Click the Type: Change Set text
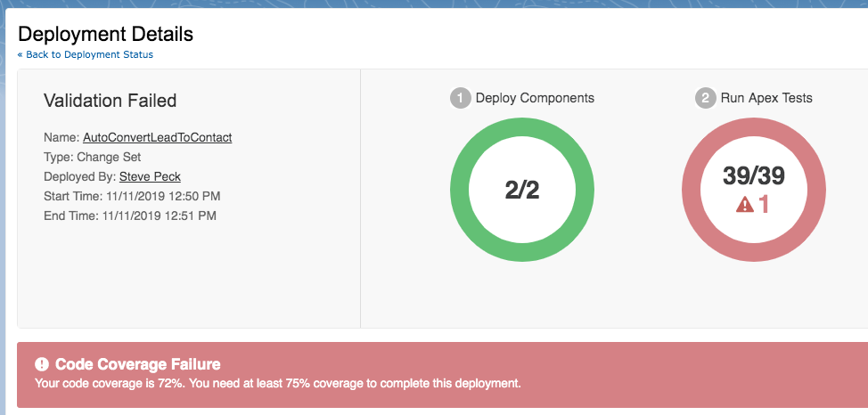This screenshot has height=415, width=868. tap(94, 157)
